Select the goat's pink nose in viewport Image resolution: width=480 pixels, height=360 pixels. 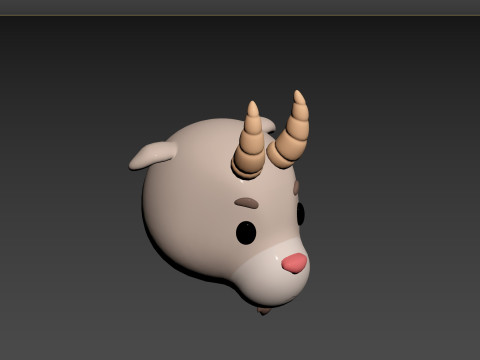[x=294, y=263]
